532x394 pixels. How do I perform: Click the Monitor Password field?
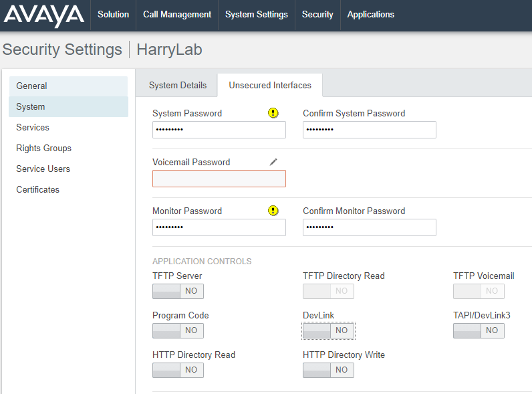219,227
